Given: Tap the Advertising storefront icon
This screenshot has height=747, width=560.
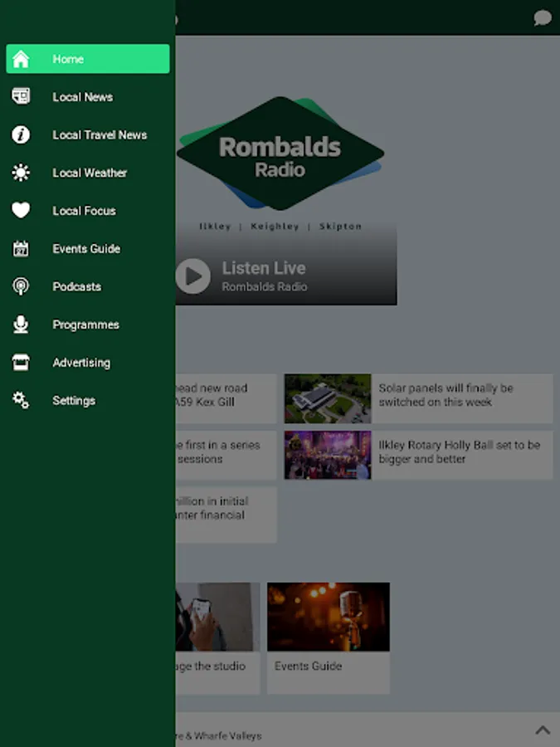Looking at the screenshot, I should click(21, 363).
